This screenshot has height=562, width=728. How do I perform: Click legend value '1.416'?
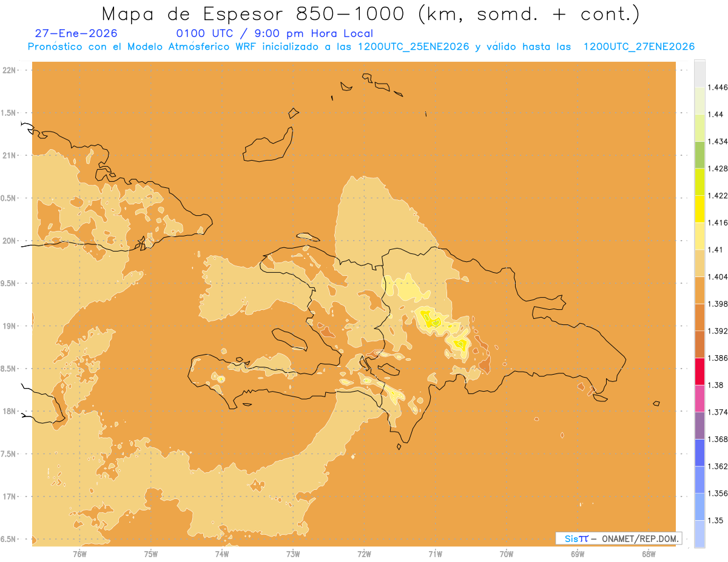718,222
